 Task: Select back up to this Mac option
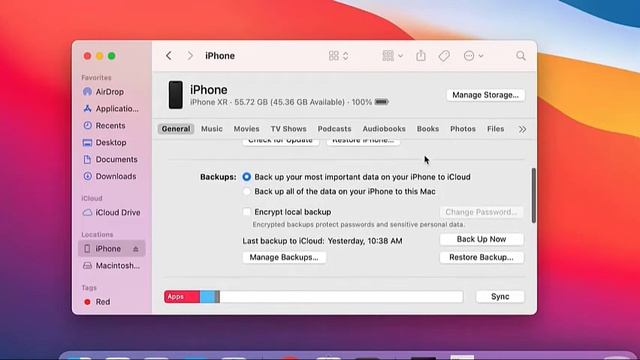(247, 192)
